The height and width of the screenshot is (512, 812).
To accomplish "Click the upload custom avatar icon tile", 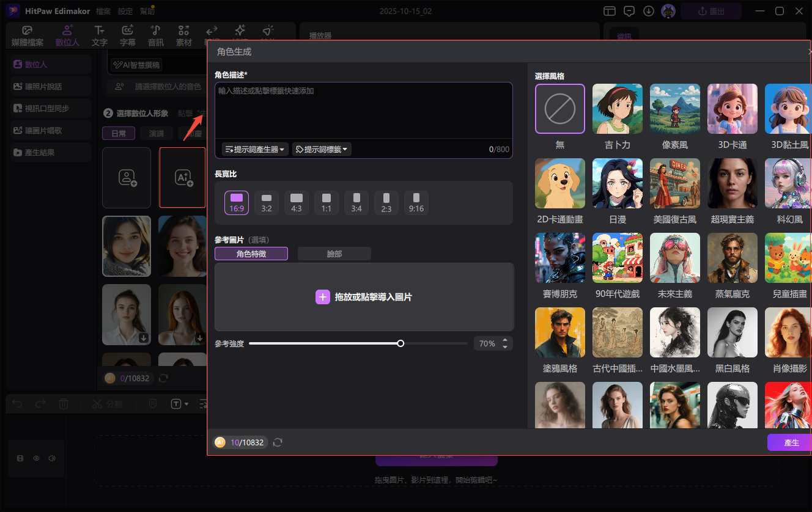I will point(127,177).
